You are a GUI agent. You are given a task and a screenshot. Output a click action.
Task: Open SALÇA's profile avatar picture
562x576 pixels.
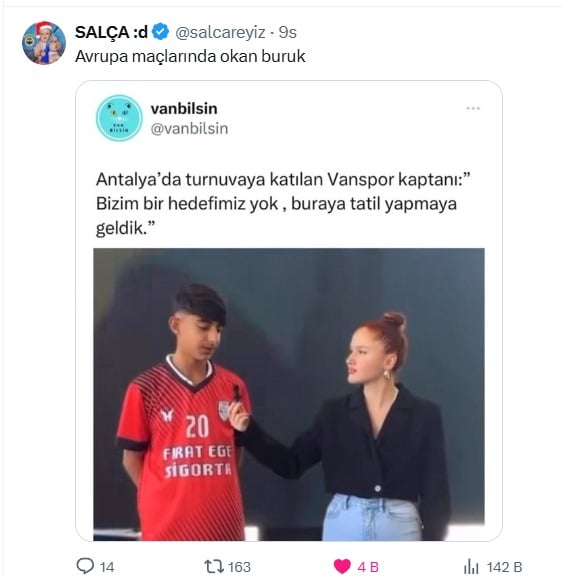[44, 43]
